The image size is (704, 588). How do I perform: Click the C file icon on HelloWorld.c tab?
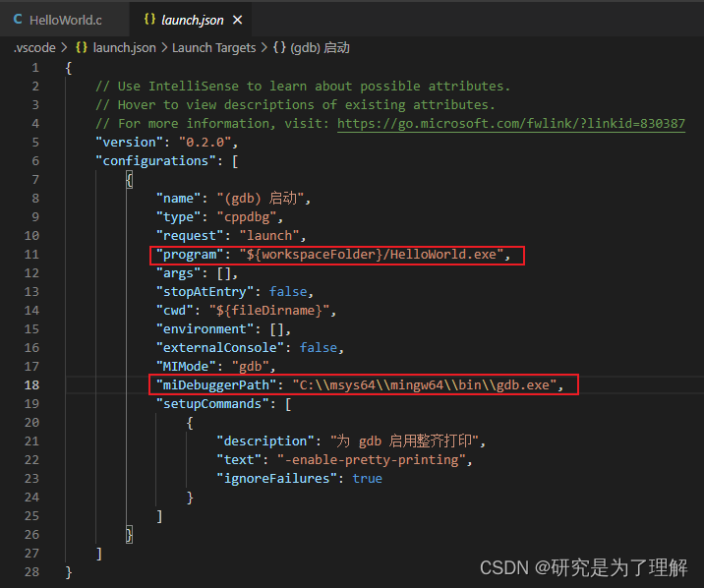pyautogui.click(x=18, y=20)
